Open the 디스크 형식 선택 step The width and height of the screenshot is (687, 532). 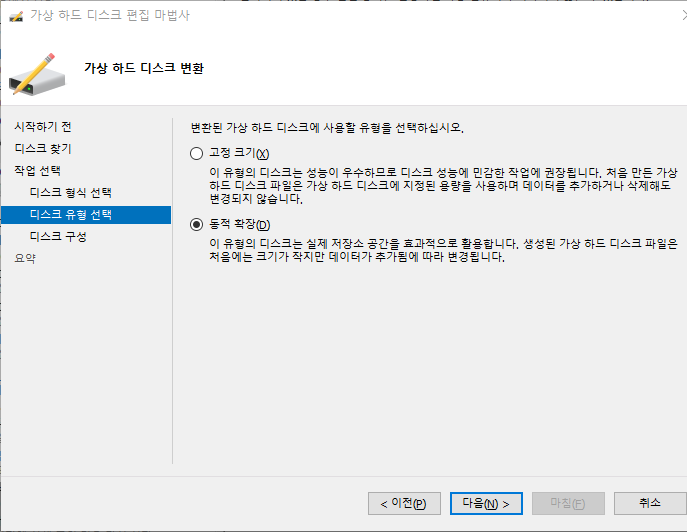pyautogui.click(x=71, y=192)
